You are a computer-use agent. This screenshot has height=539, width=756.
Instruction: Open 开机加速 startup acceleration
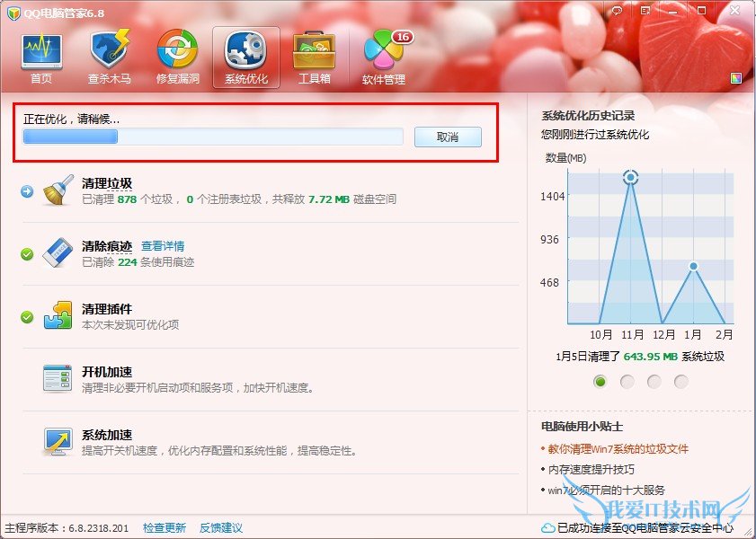(x=58, y=379)
